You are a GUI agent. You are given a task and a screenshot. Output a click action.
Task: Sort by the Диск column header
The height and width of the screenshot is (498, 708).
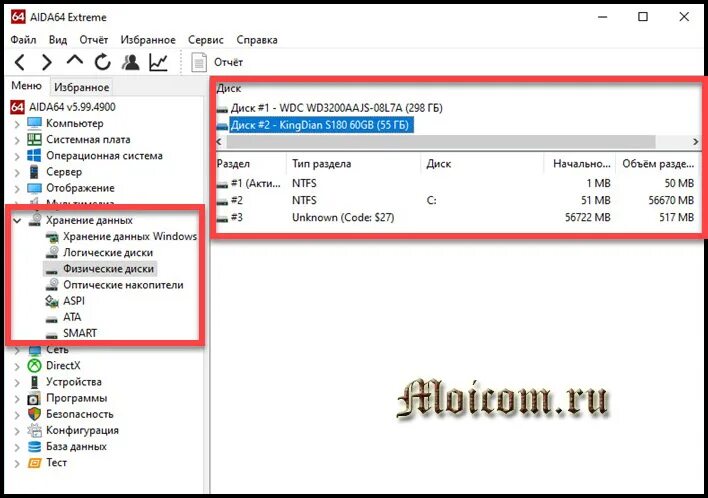[482, 163]
